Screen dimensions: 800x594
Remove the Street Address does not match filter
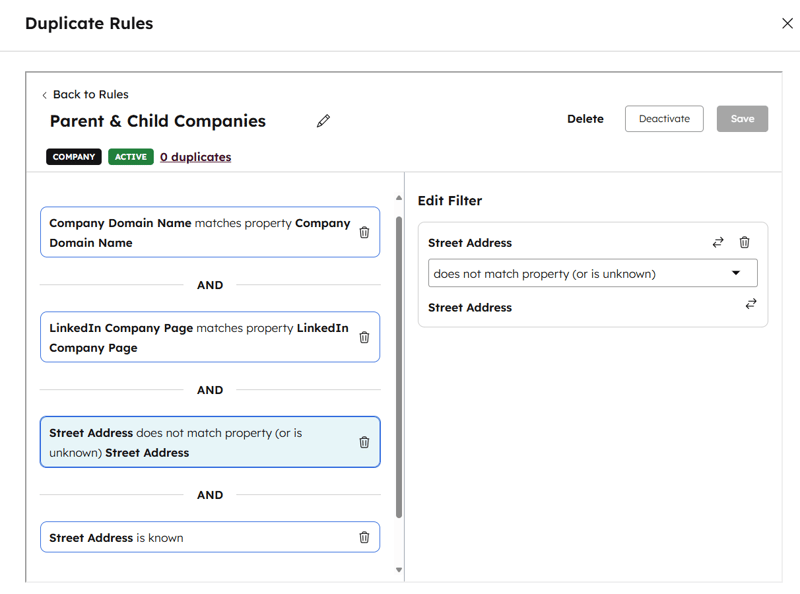click(363, 441)
